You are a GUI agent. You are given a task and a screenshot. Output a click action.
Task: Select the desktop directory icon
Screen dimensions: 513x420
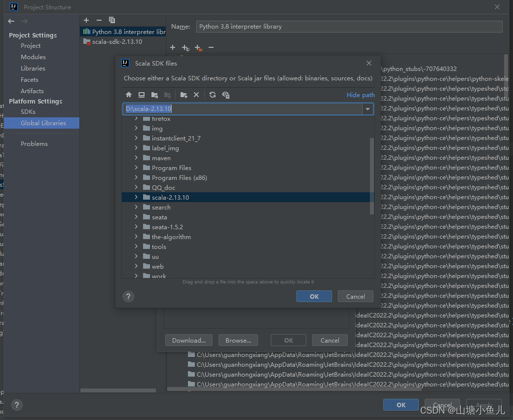tap(142, 95)
